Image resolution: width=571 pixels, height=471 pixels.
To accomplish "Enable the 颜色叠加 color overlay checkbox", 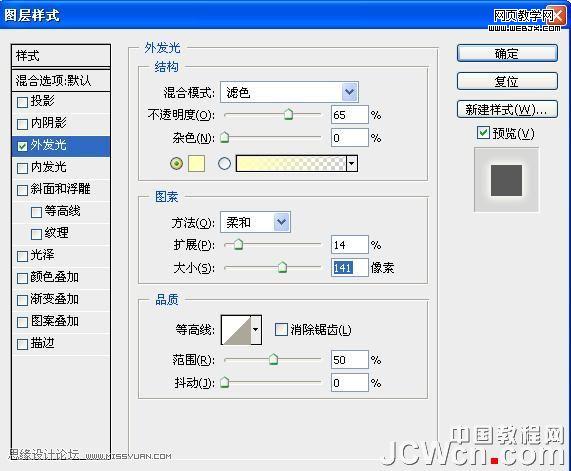I will 22,278.
